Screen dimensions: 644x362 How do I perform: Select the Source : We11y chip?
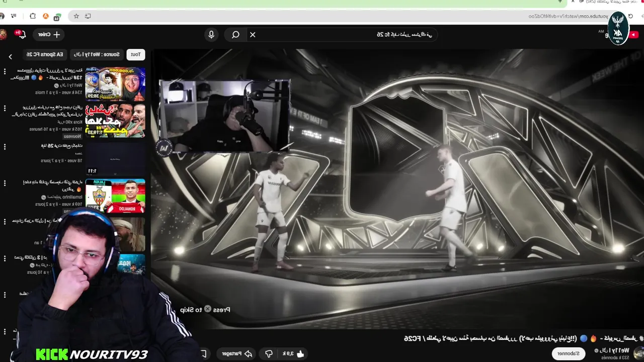click(97, 54)
